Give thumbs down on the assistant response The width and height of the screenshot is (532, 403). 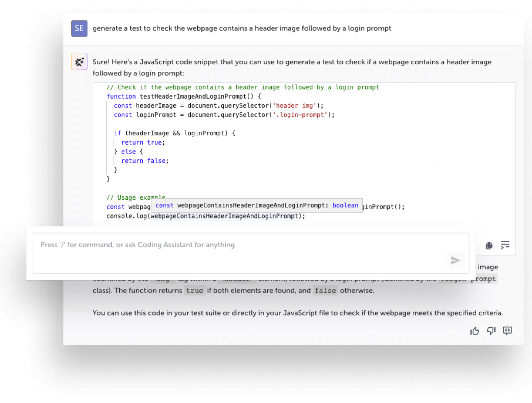(491, 331)
